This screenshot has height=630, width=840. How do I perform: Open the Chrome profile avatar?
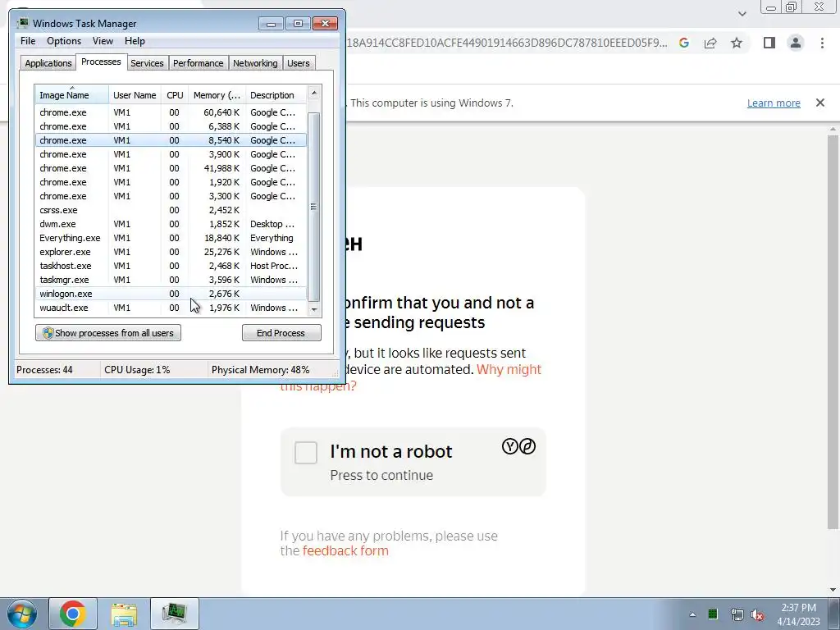click(x=796, y=43)
